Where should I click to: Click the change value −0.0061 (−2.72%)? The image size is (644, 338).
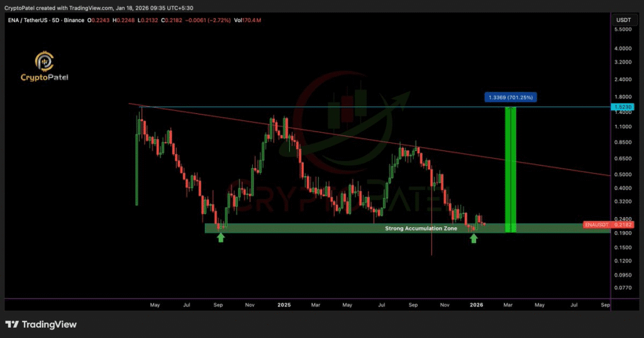pyautogui.click(x=208, y=20)
